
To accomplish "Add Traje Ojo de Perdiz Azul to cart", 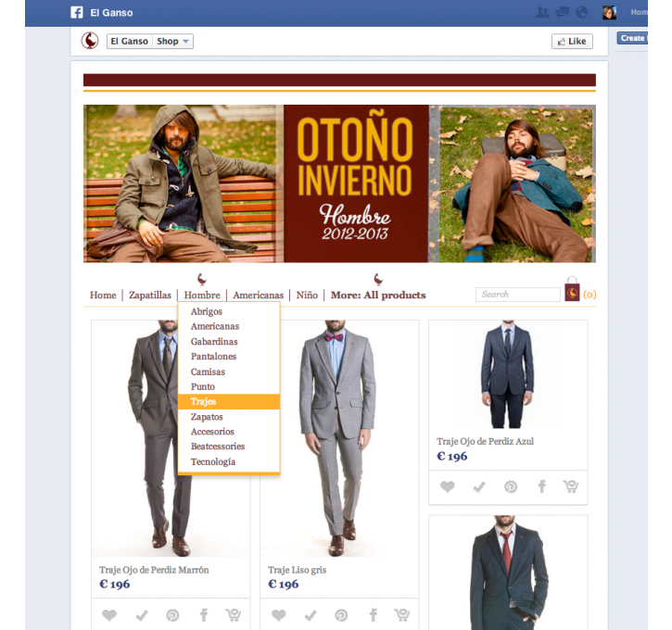I will click(571, 486).
